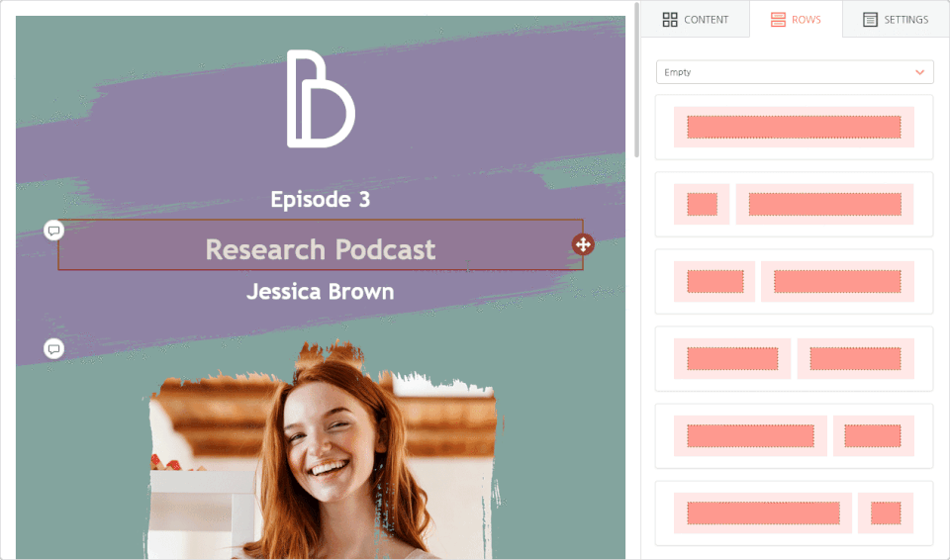Switch to the Settings tab

point(896,20)
